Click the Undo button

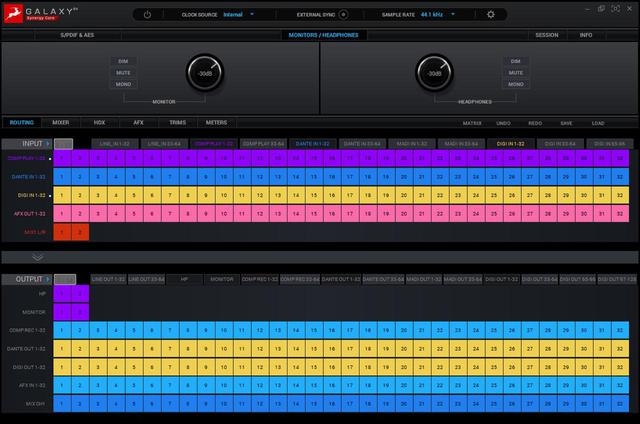click(503, 123)
